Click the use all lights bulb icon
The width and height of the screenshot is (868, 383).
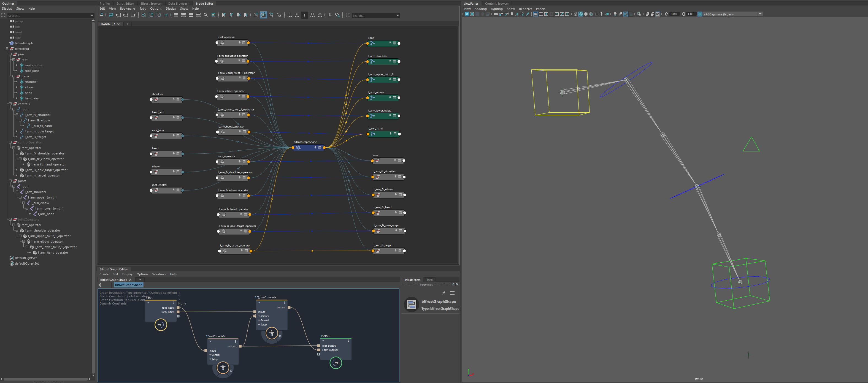(x=601, y=14)
